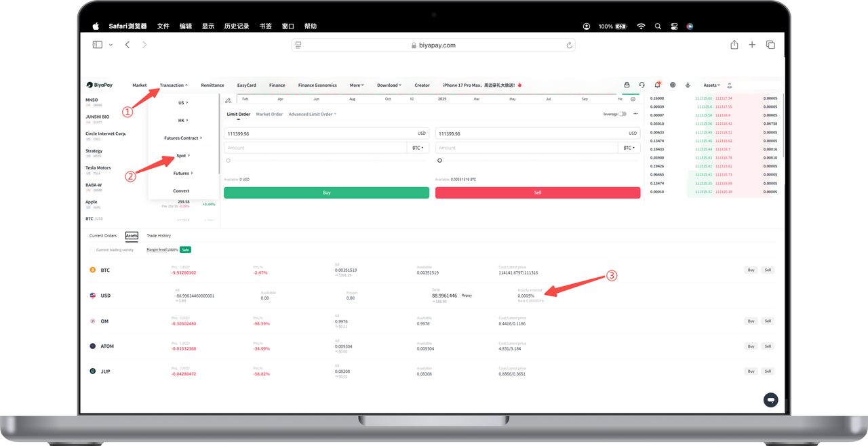868x446 pixels.
Task: Click the download arrow icon in header
Action: point(688,85)
